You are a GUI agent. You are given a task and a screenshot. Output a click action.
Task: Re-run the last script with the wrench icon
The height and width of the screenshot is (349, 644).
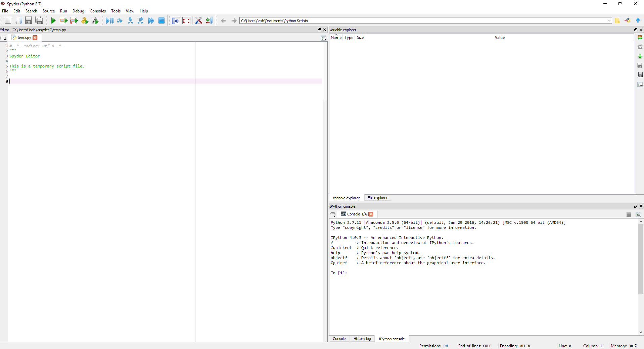pyautogui.click(x=95, y=20)
